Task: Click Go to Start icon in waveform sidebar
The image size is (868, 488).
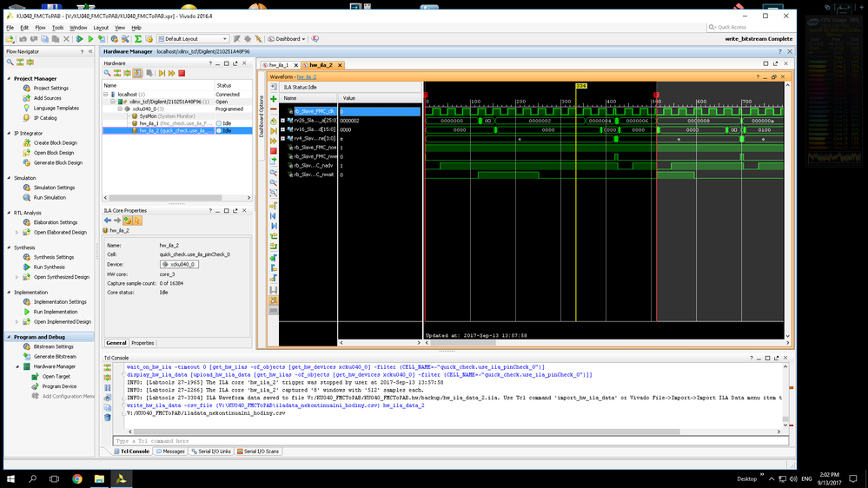Action: coord(274,216)
